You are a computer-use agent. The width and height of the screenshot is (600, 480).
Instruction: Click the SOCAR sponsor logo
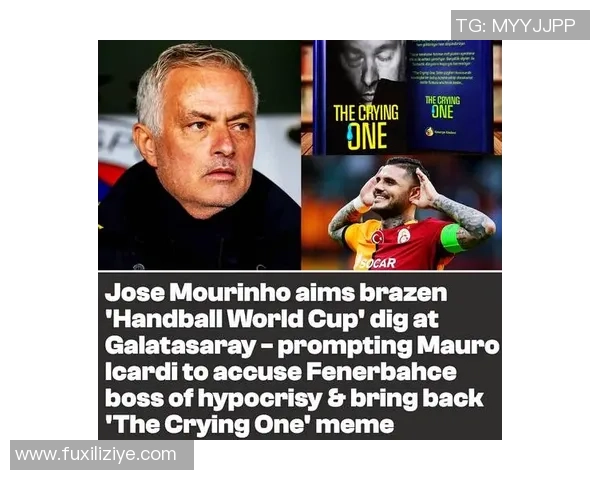(377, 263)
